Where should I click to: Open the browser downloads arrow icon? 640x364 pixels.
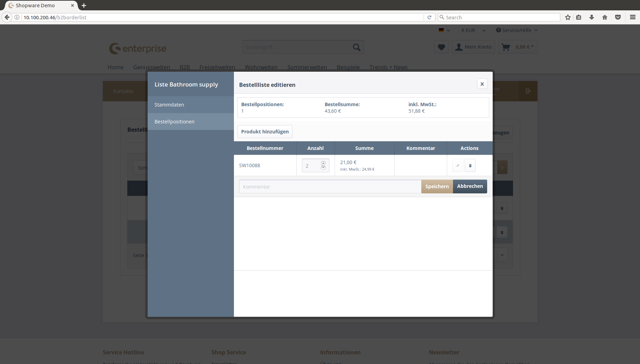click(x=591, y=17)
